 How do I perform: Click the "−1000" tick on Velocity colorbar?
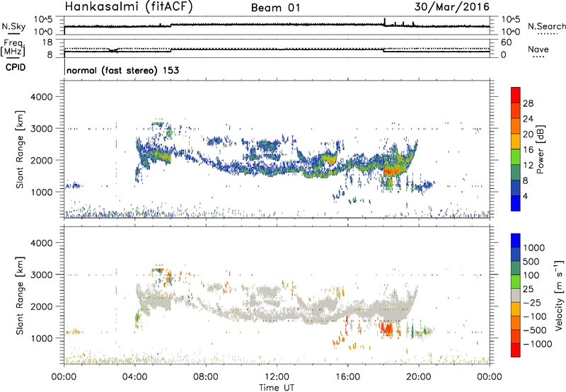(x=538, y=344)
